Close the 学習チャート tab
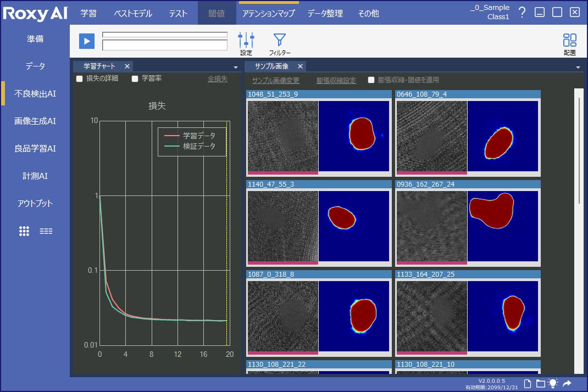588x392 pixels. point(127,66)
